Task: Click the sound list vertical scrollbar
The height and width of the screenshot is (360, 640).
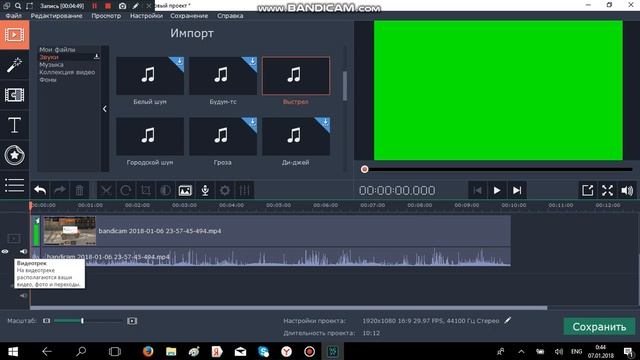Action: (x=345, y=86)
